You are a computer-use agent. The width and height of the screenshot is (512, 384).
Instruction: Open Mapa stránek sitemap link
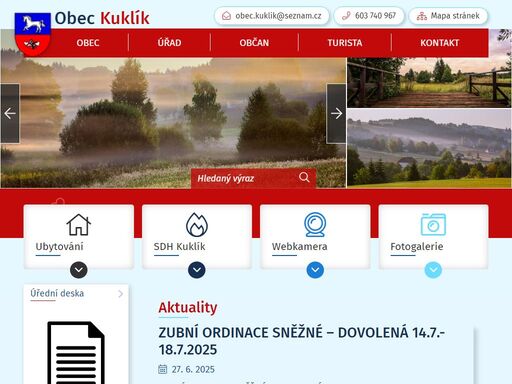click(448, 16)
